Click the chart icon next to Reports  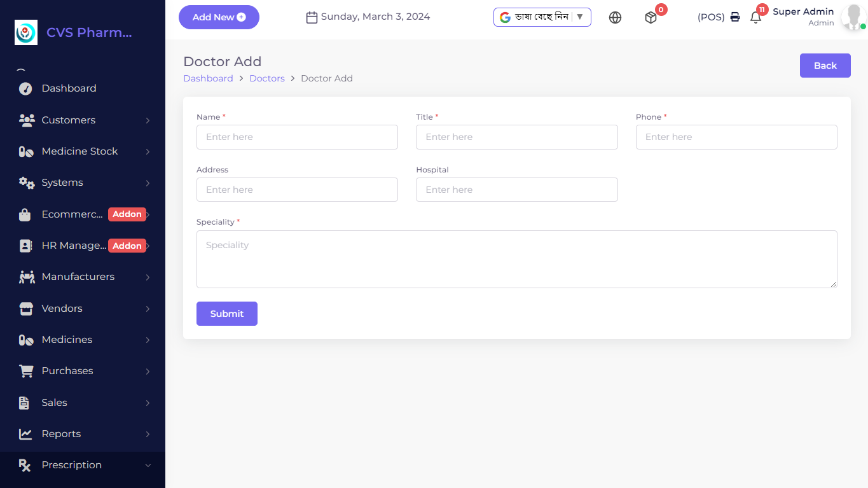[x=25, y=433]
